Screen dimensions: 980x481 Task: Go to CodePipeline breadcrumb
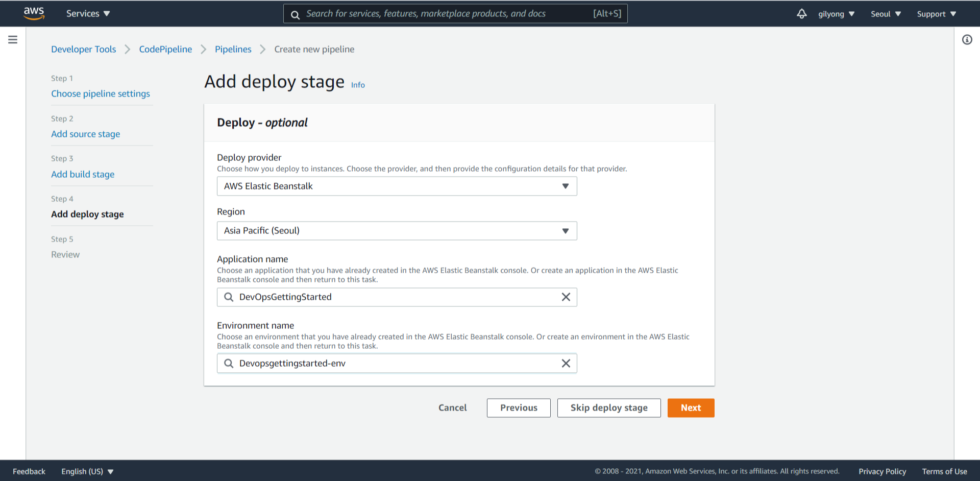click(165, 49)
